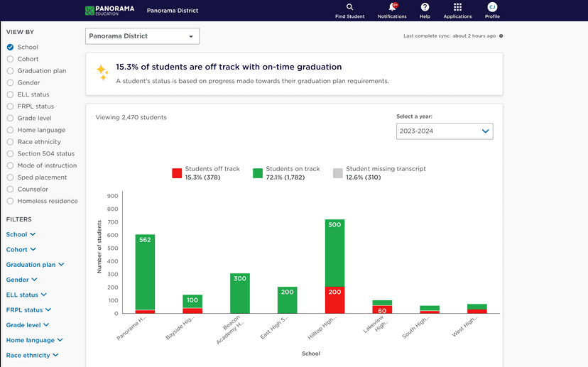Select the Gender view-by radio button
The height and width of the screenshot is (367, 588).
[x=10, y=83]
